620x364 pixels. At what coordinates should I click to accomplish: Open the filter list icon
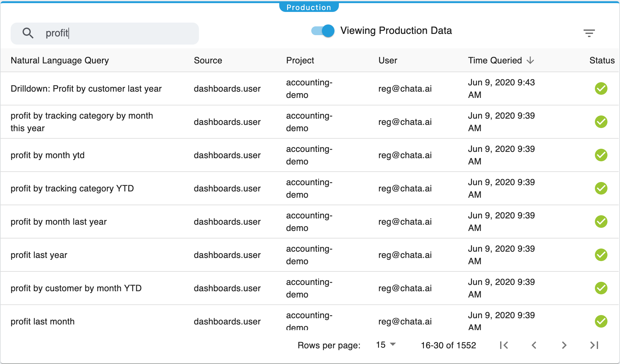pos(589,33)
